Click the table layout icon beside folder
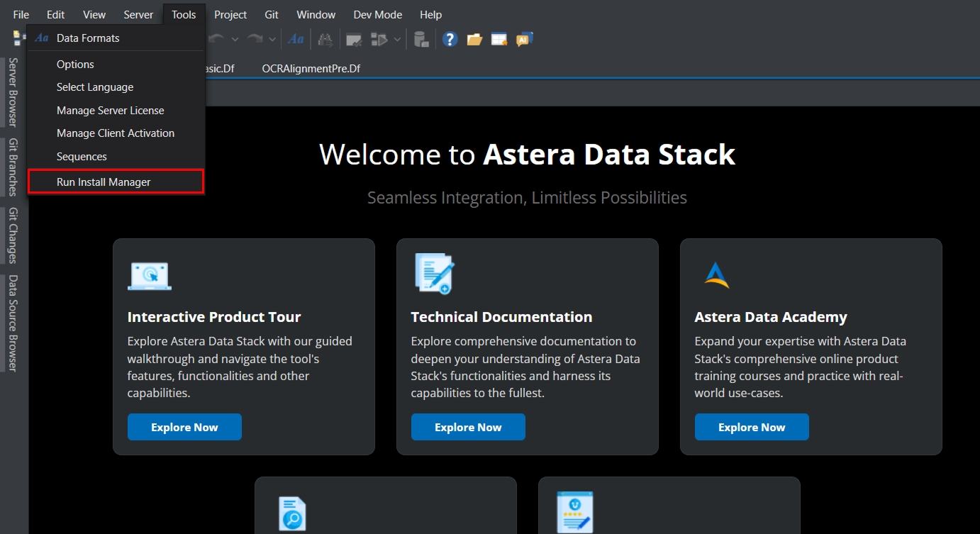This screenshot has width=980, height=534. click(499, 40)
